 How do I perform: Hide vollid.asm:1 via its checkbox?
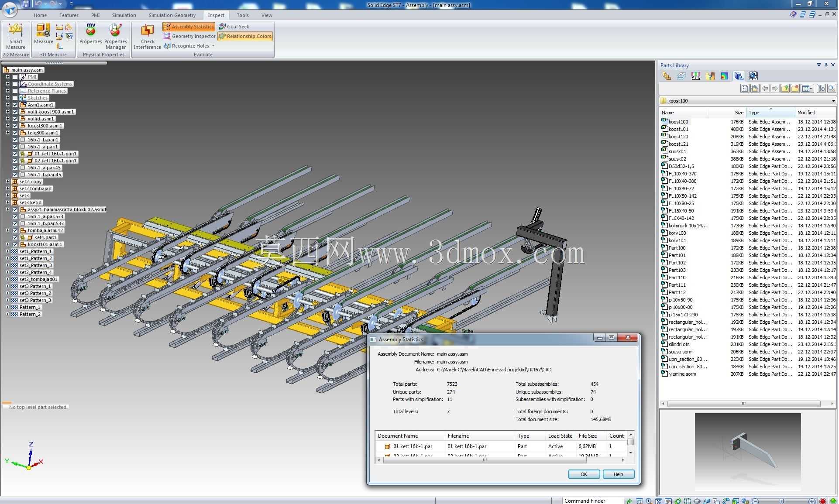[15, 119]
